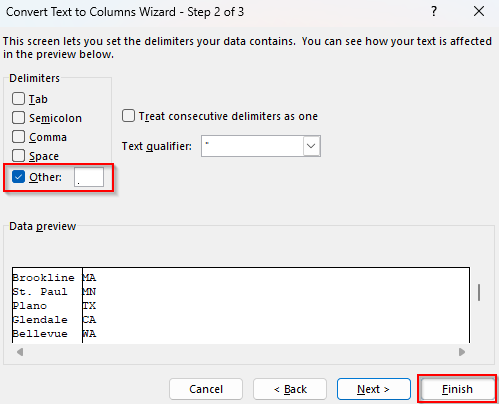Click CA in the preview's second column
The image size is (499, 404).
(89, 320)
